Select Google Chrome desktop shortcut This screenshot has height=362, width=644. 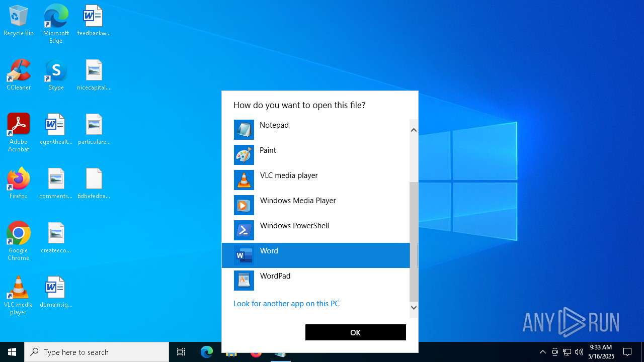[19, 241]
